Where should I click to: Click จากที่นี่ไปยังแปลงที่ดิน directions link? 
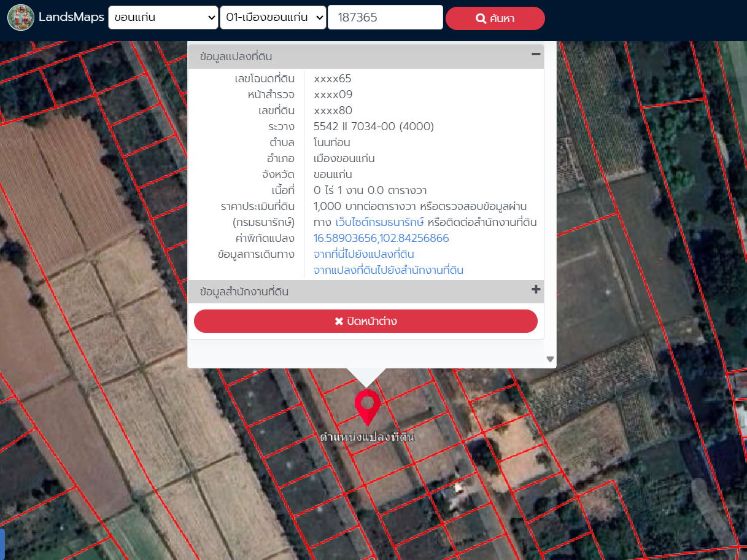tap(363, 254)
